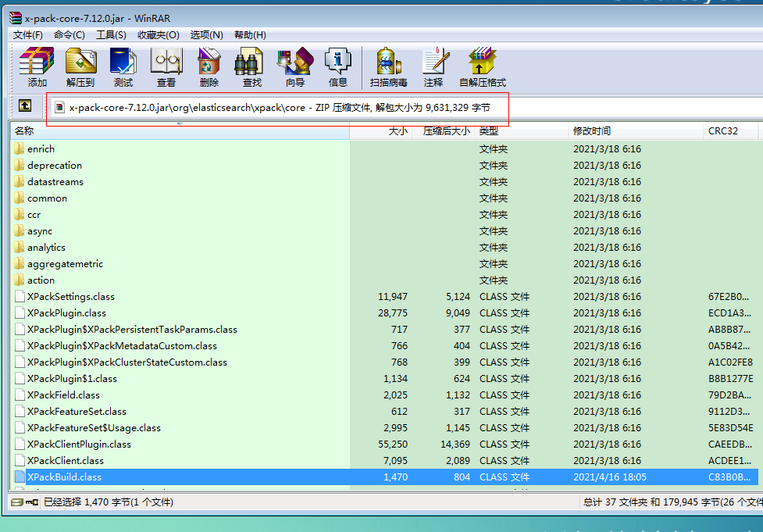Image resolution: width=763 pixels, height=532 pixels.
Task: Show archive 信息 (Info) via toolbar icon
Action: 337,66
